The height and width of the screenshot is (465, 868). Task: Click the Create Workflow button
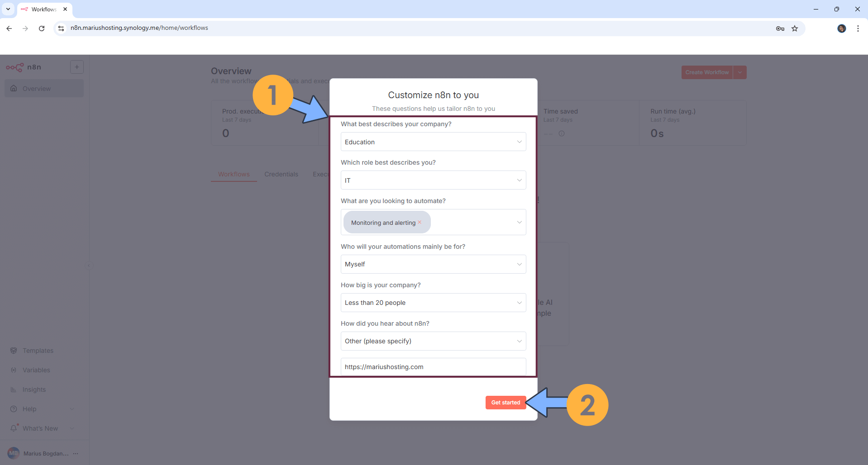[x=707, y=72]
